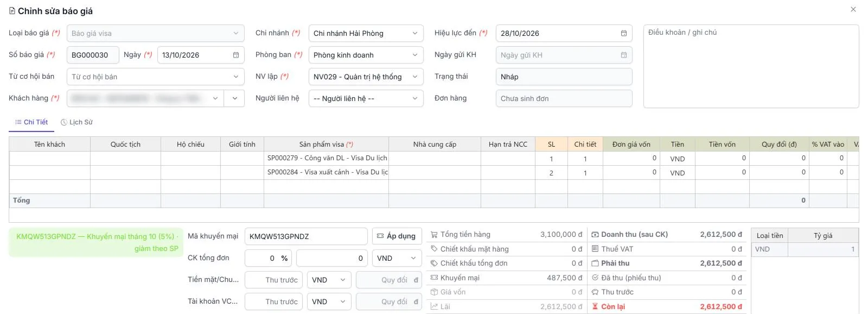Viewport: 868px width, 314px height.
Task: Click the Sản phẩm visa column header
Action: (326, 144)
